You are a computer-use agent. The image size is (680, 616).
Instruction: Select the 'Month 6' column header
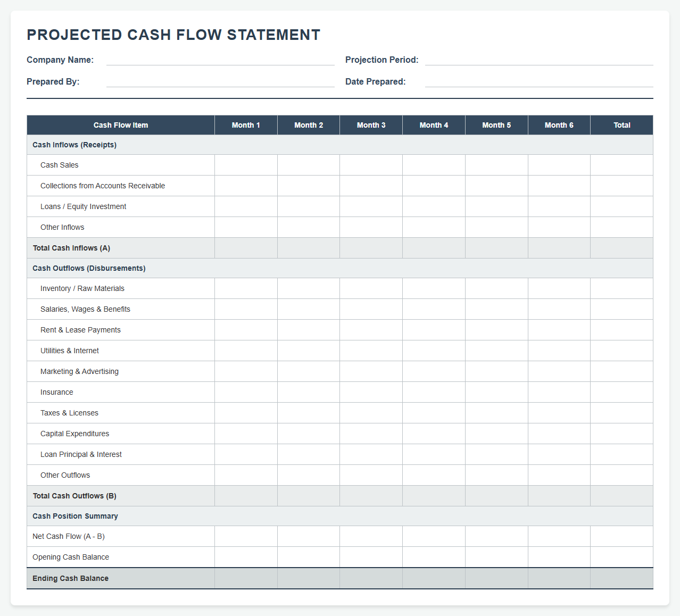coord(559,125)
